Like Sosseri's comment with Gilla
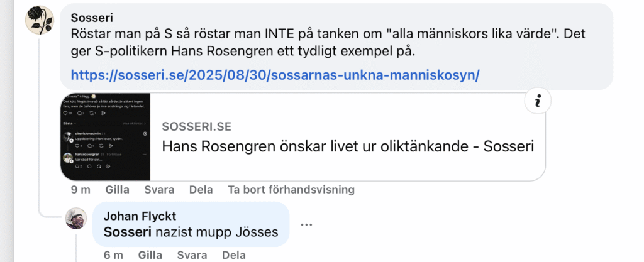This screenshot has width=644, height=262. pyautogui.click(x=118, y=190)
